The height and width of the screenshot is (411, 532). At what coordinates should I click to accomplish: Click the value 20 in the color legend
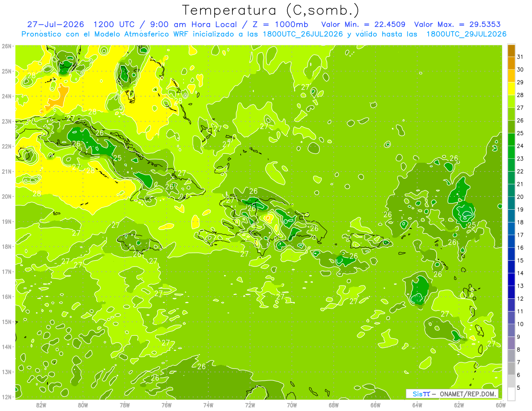(x=520, y=197)
